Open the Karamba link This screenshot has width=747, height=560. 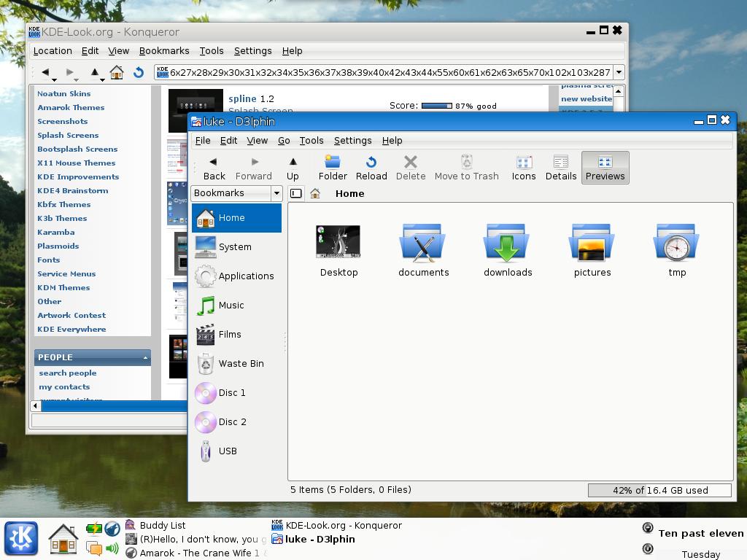tap(55, 233)
